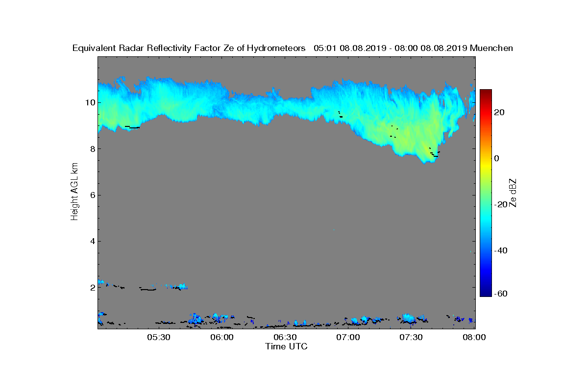The image size is (588, 392).
Task: Click the 07:00 time tick label
Action: click(x=348, y=338)
